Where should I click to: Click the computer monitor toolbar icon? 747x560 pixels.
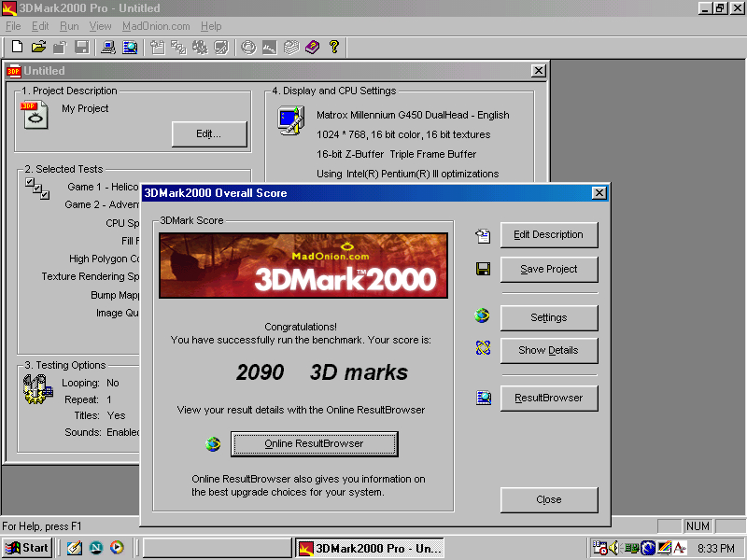click(x=108, y=47)
